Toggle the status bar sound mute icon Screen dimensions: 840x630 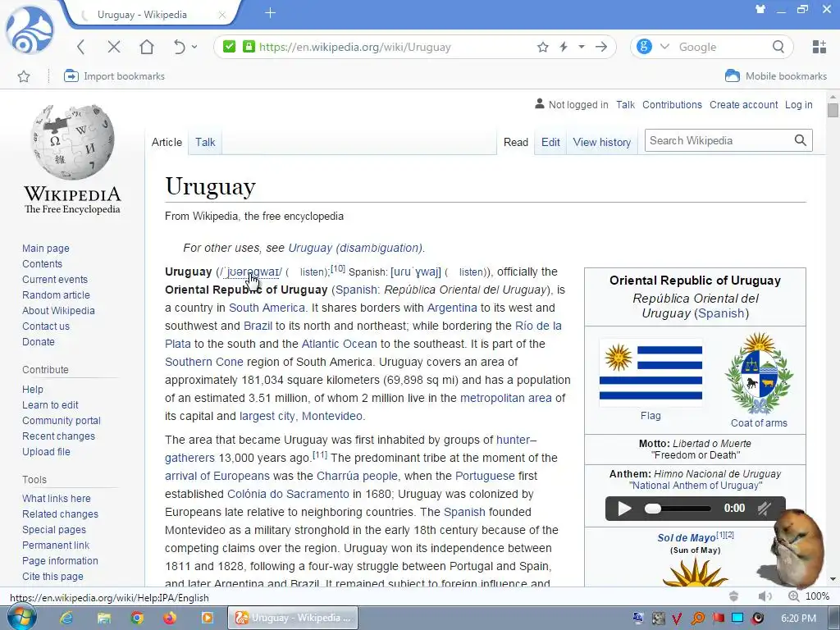pyautogui.click(x=765, y=596)
